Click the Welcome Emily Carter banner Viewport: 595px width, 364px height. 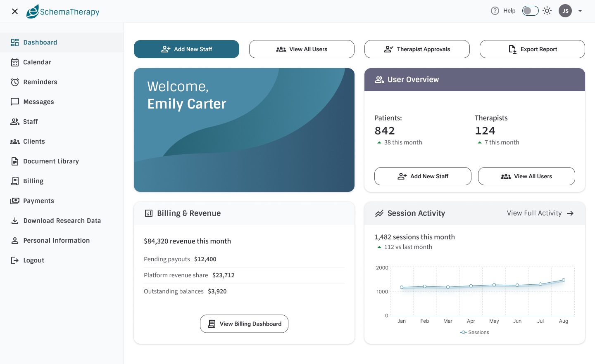click(x=244, y=130)
